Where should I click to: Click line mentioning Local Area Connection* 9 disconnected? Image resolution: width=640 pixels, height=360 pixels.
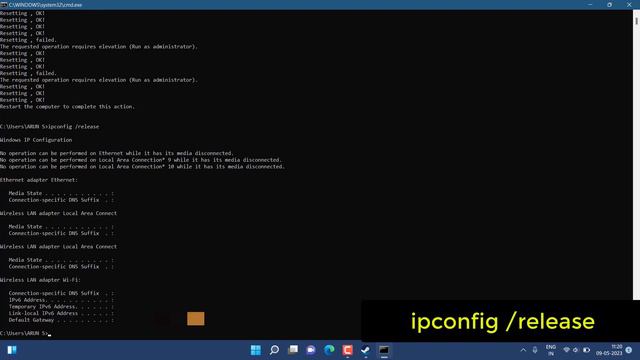point(141,160)
